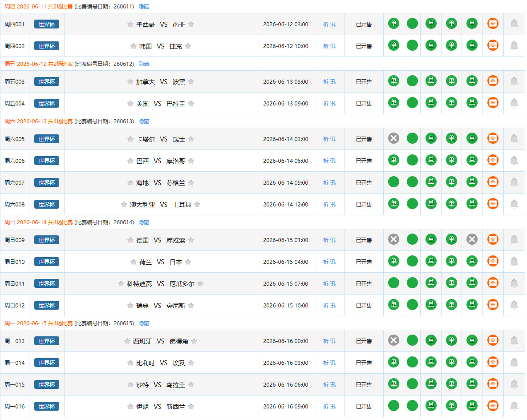Click the orange pitch icon for 比利时 VS 埃及
Viewport: 527px width, 420px height.
(x=493, y=362)
